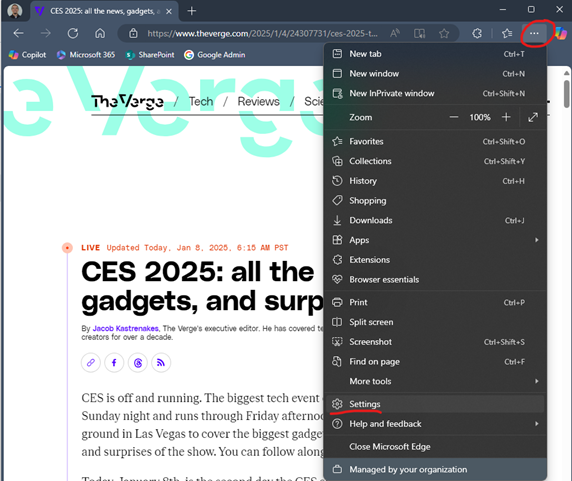The height and width of the screenshot is (481, 572).
Task: Decrease zoom with minus button
Action: (453, 117)
